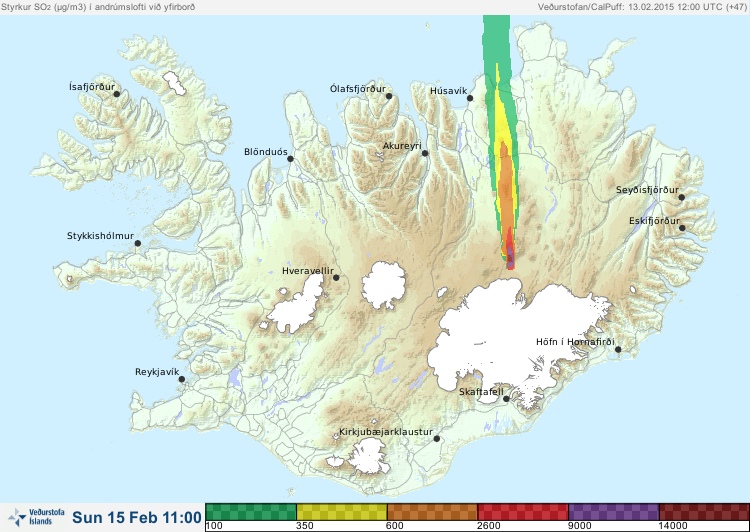Image resolution: width=750 pixels, height=532 pixels.
Task: Click the 'Skaftafell' map label
Action: (481, 392)
